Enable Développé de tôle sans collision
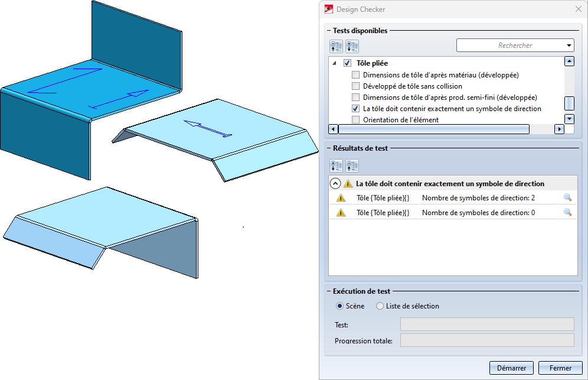 click(355, 86)
